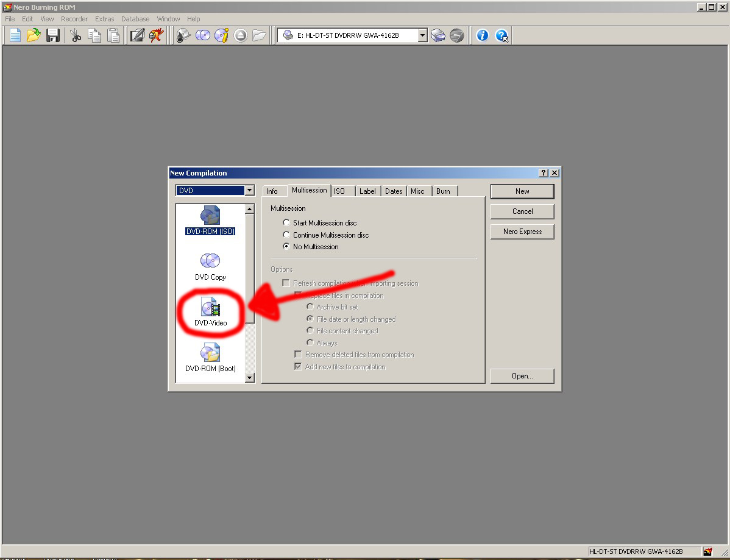Click the Cover Designer printer-disc icon

[438, 35]
